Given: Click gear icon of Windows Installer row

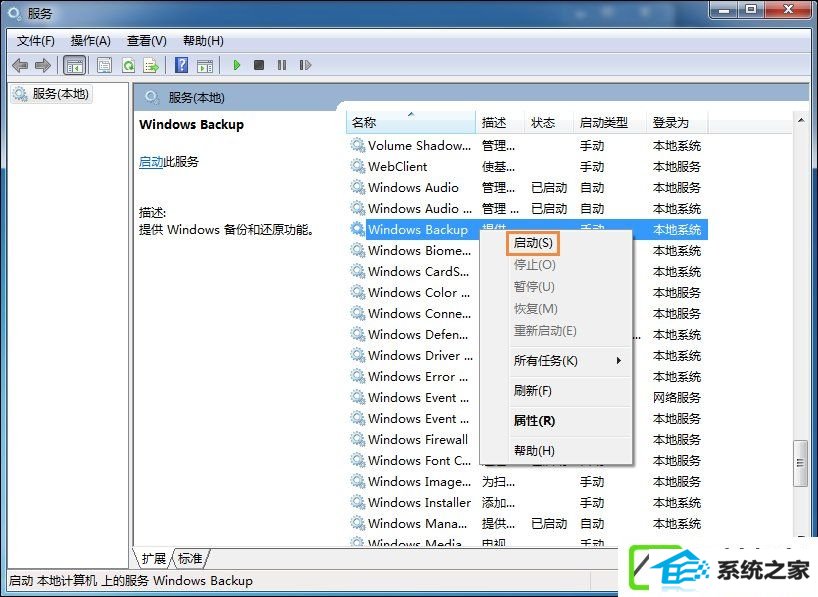Looking at the screenshot, I should point(357,502).
